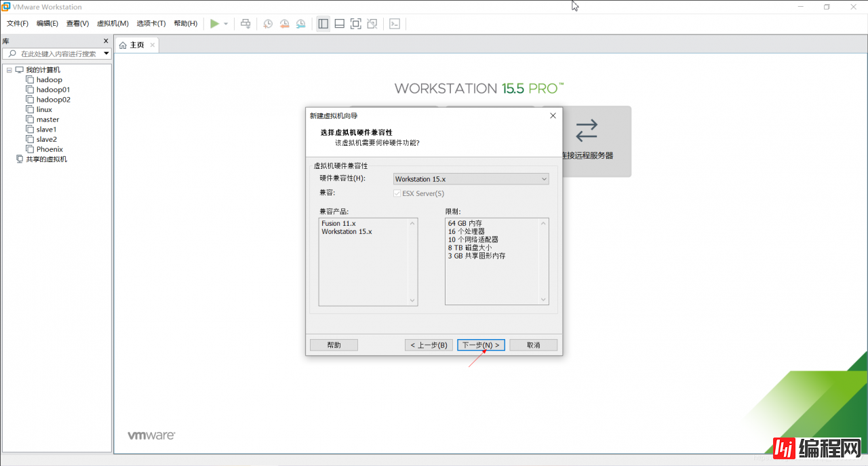The image size is (868, 466).
Task: Click up arrow of 兼容产品 list scrollbar
Action: 412,223
